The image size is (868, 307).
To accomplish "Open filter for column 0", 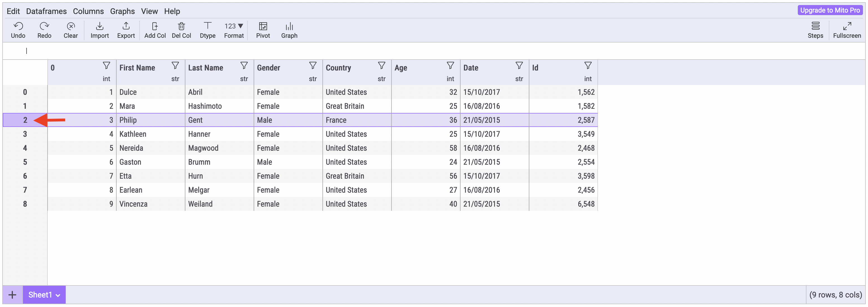I will (107, 66).
